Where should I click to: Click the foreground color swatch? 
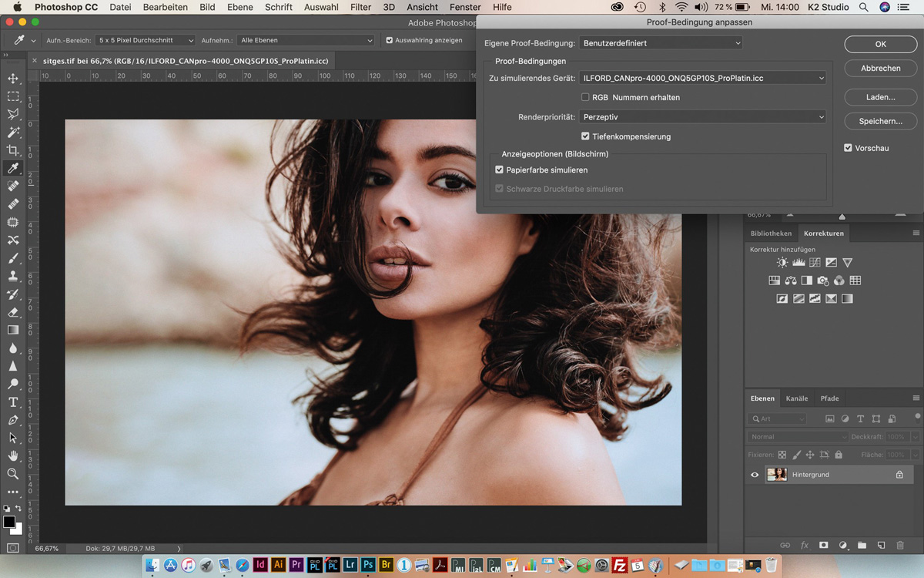[8, 522]
